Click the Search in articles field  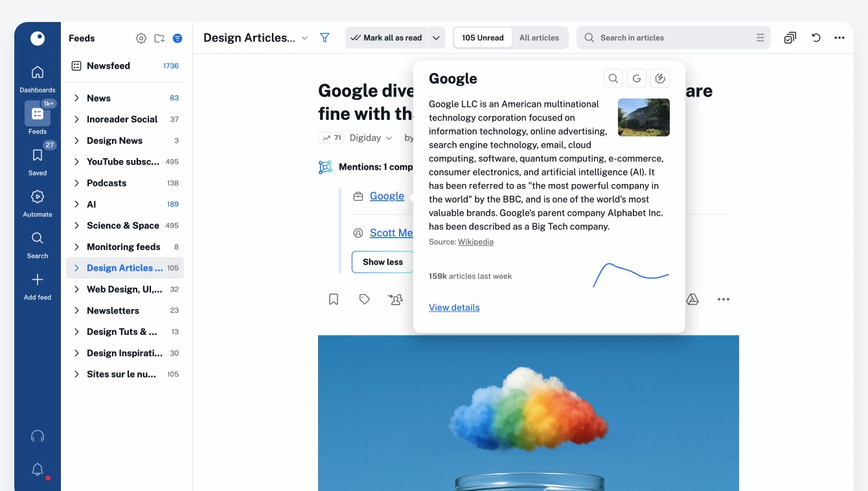point(674,38)
